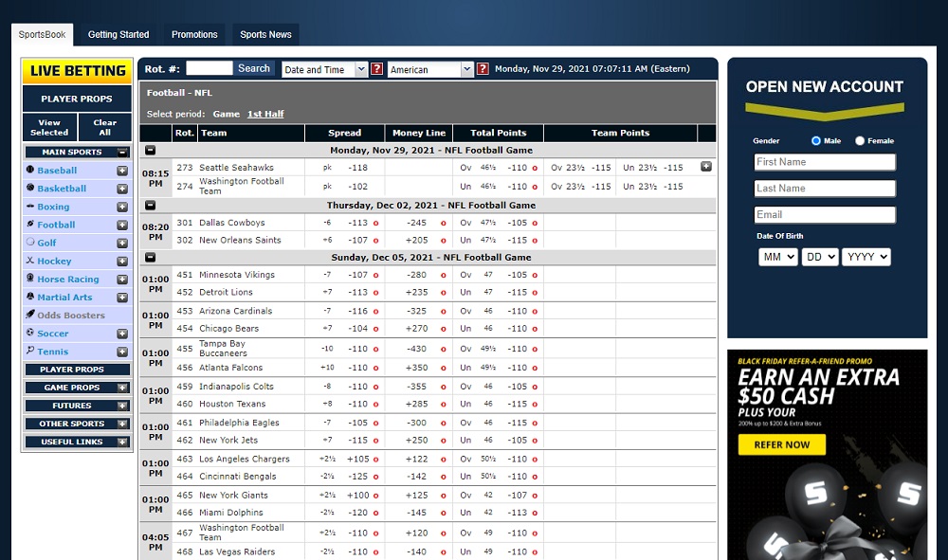This screenshot has height=560, width=948.
Task: Select the Soccer ball icon
Action: (30, 333)
